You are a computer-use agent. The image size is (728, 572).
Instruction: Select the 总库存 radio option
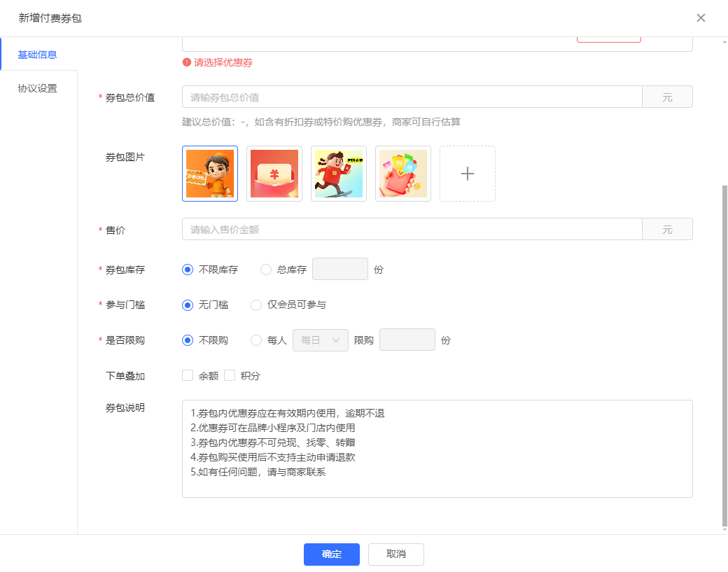click(266, 270)
